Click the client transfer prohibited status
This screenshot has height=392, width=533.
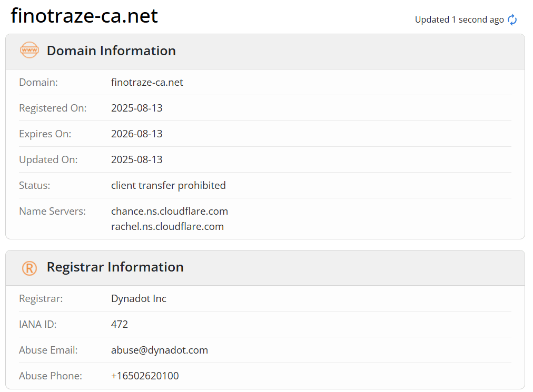[168, 185]
